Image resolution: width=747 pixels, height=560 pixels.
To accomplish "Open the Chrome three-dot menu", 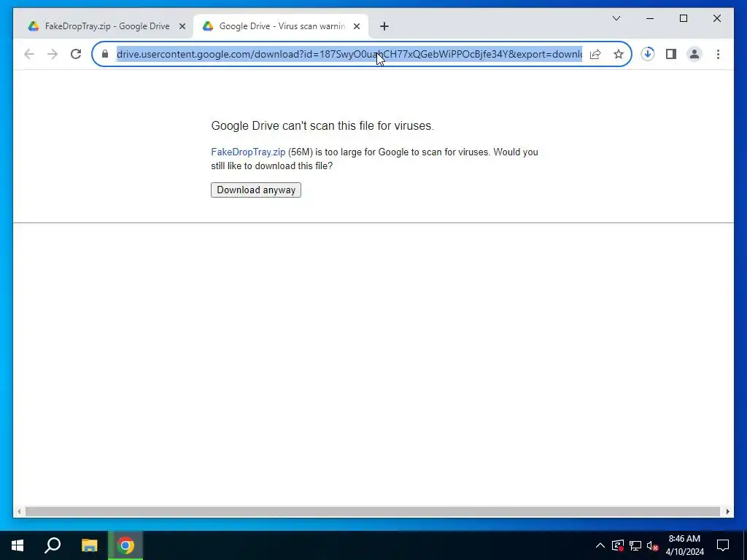I will tap(718, 54).
